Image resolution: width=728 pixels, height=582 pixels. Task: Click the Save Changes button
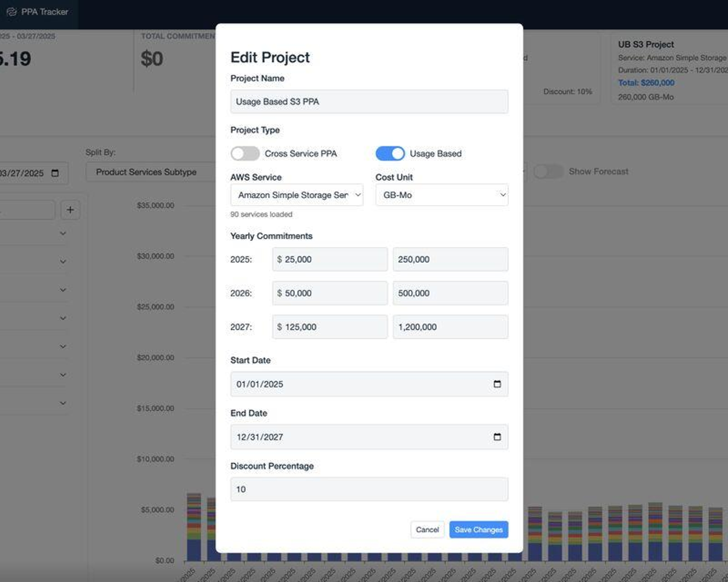(479, 530)
